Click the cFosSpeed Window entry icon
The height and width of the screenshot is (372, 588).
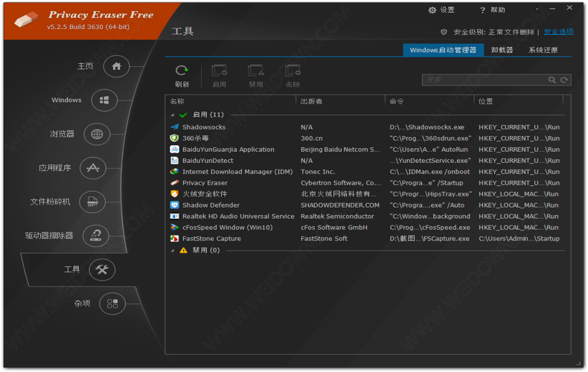(x=174, y=227)
